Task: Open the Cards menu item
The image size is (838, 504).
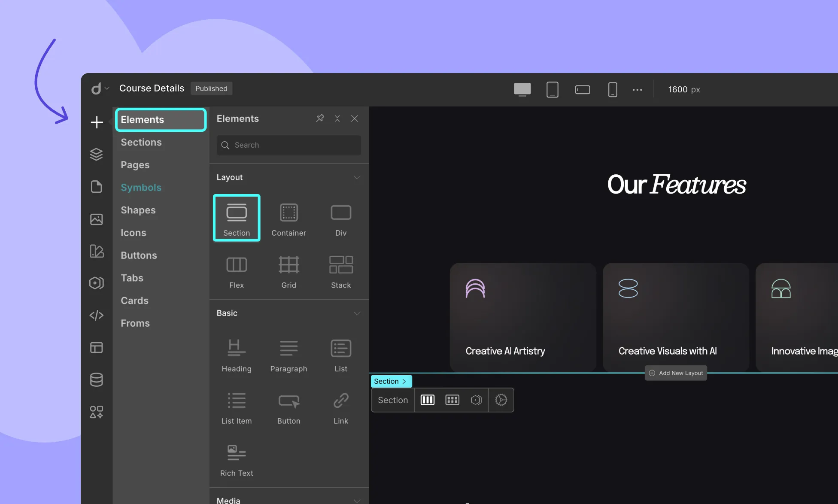Action: tap(134, 301)
